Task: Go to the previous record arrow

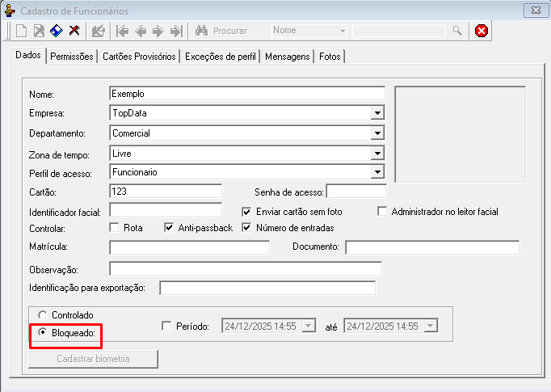Action: 141,31
